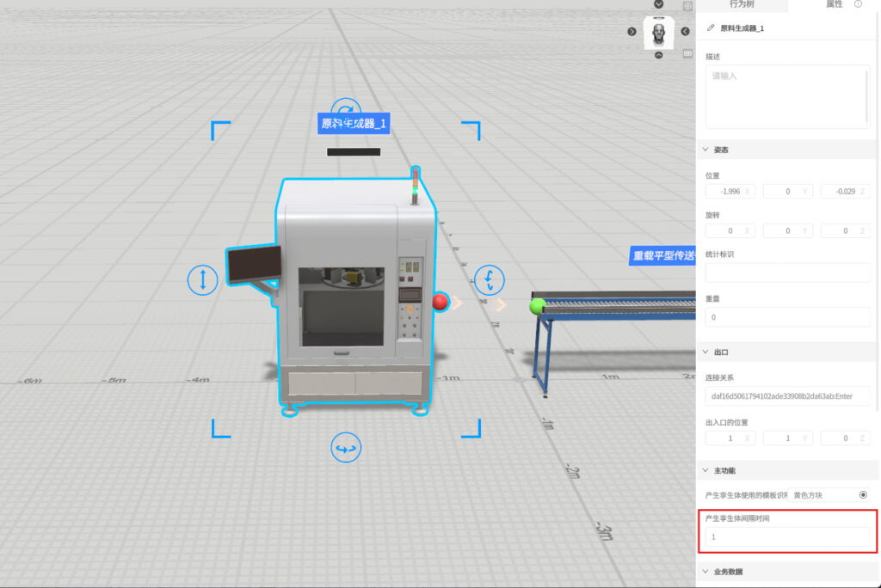
Task: Edit the rotation Y field under 旋转
Action: [787, 231]
